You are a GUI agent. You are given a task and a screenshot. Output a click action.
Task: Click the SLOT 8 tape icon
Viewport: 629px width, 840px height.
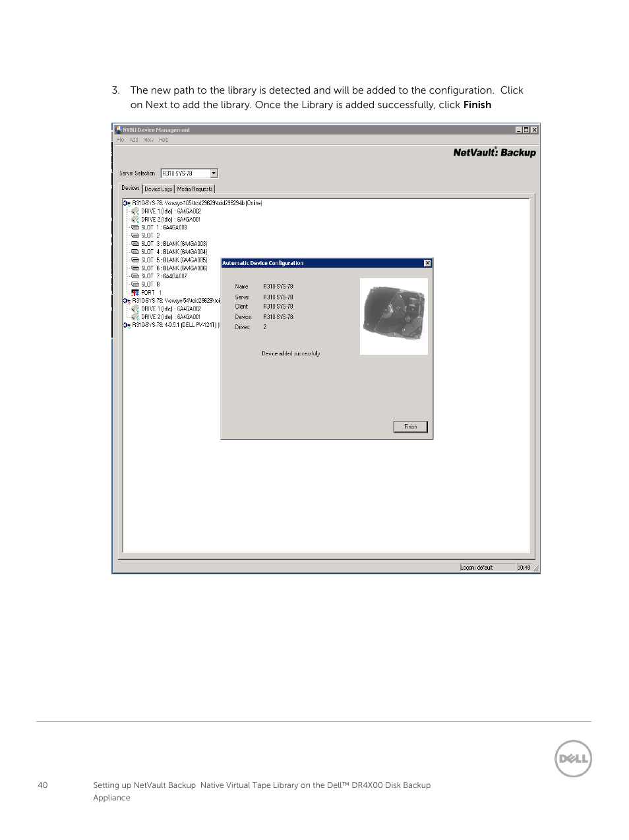(135, 284)
